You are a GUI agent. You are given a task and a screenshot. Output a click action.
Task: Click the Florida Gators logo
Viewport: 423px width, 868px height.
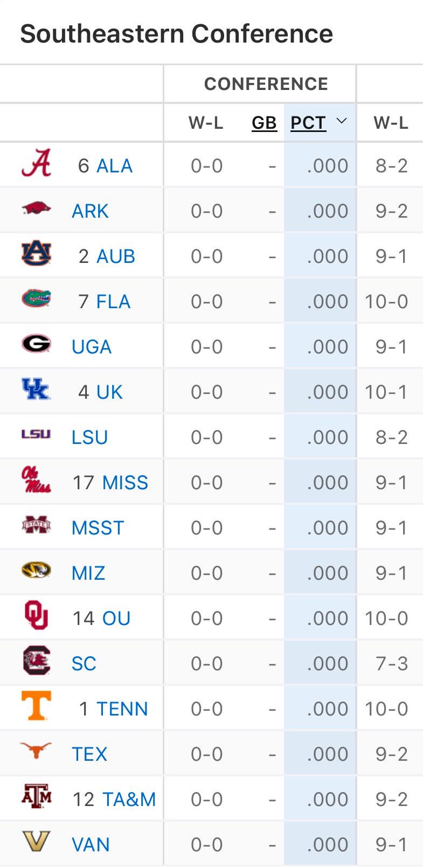click(36, 298)
